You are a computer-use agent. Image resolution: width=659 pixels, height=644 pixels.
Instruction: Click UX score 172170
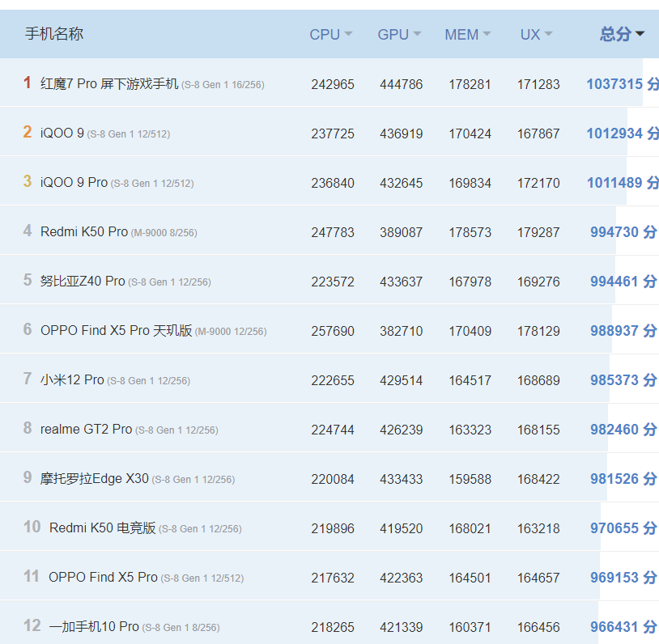538,183
